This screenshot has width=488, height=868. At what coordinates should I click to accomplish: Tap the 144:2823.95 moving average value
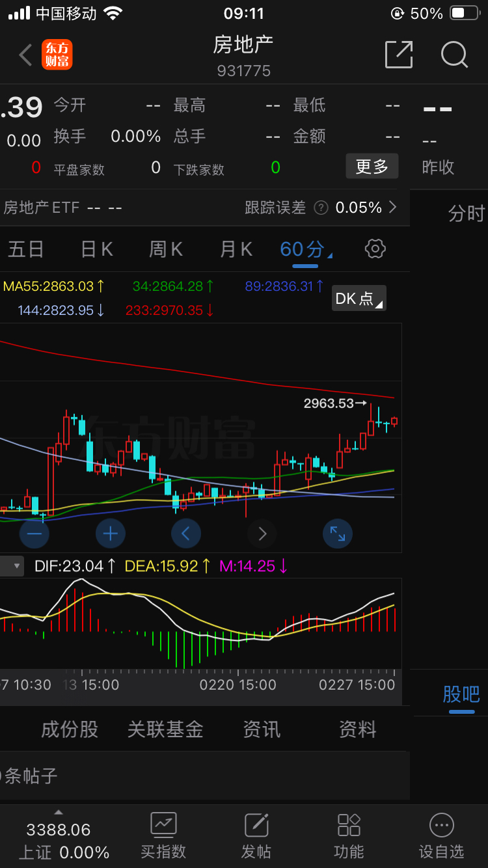pos(61,310)
